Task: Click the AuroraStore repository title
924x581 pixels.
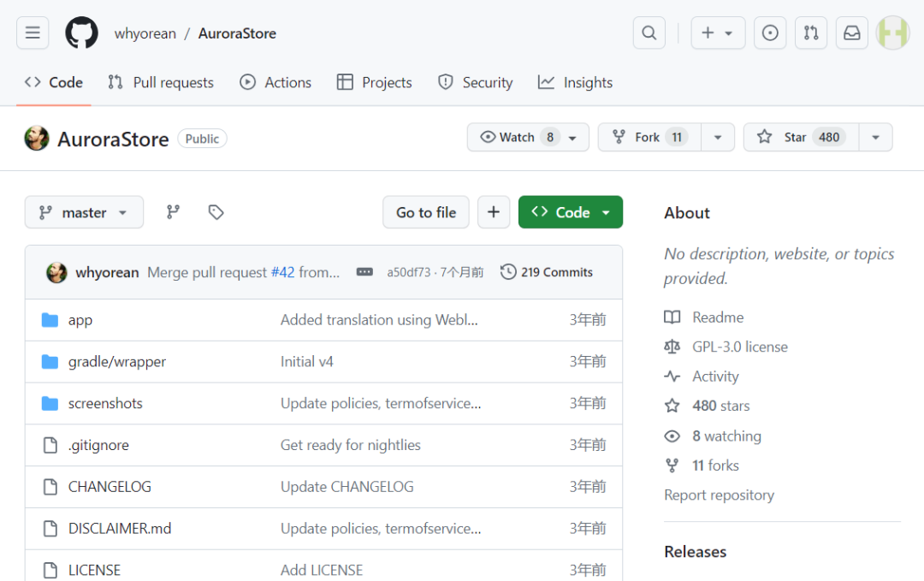Action: click(113, 139)
